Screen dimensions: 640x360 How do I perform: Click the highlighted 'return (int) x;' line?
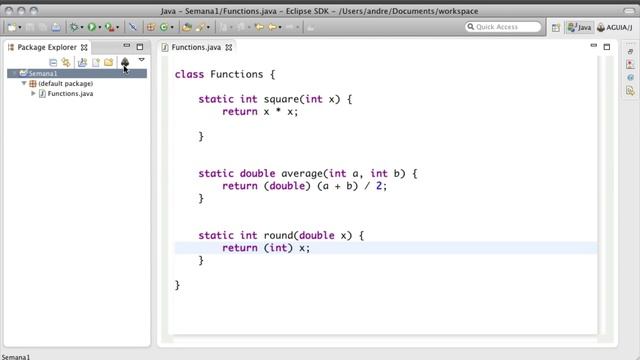coord(386,248)
